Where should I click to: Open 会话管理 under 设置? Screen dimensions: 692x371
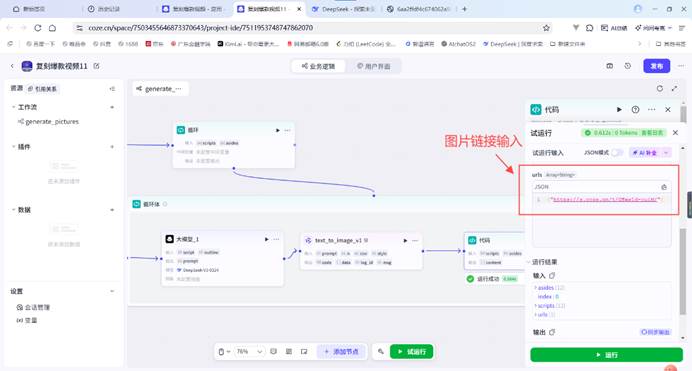point(33,307)
